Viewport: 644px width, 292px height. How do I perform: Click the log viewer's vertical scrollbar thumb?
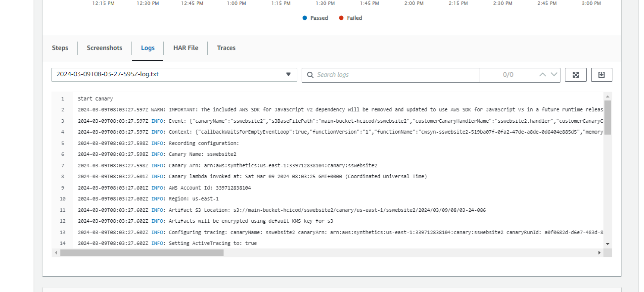[x=607, y=117]
